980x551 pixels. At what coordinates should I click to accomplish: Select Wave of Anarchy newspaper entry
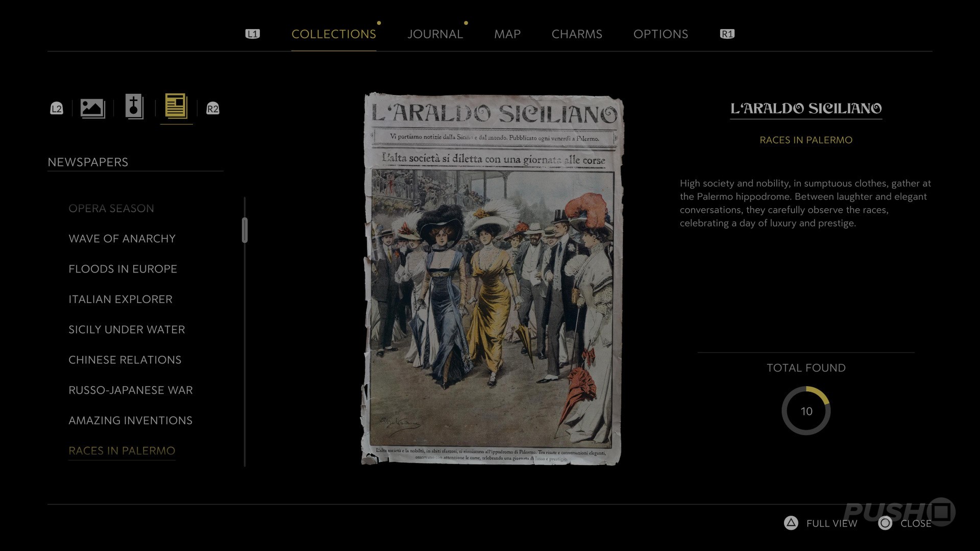tap(122, 239)
